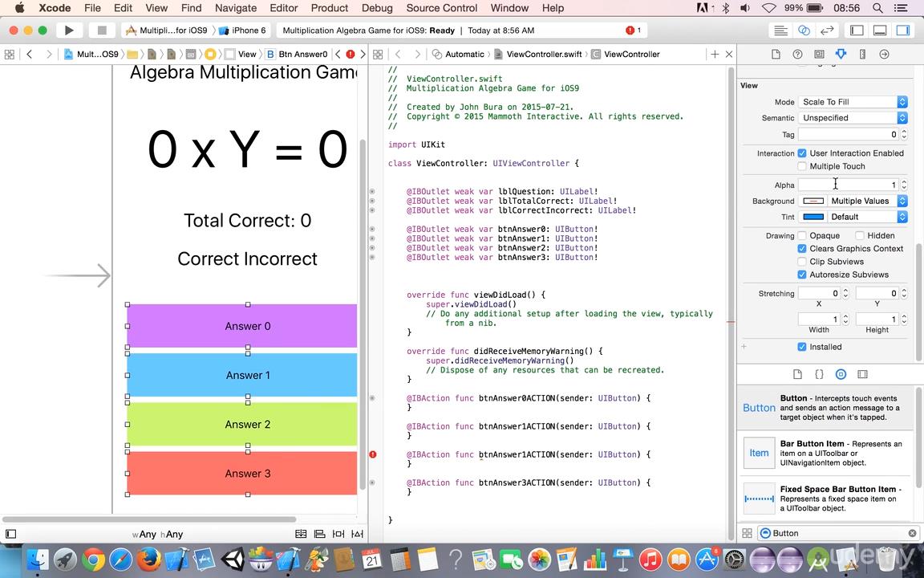Open the issue badge in the activity bar
Screen dimensions: 924x578
click(634, 30)
